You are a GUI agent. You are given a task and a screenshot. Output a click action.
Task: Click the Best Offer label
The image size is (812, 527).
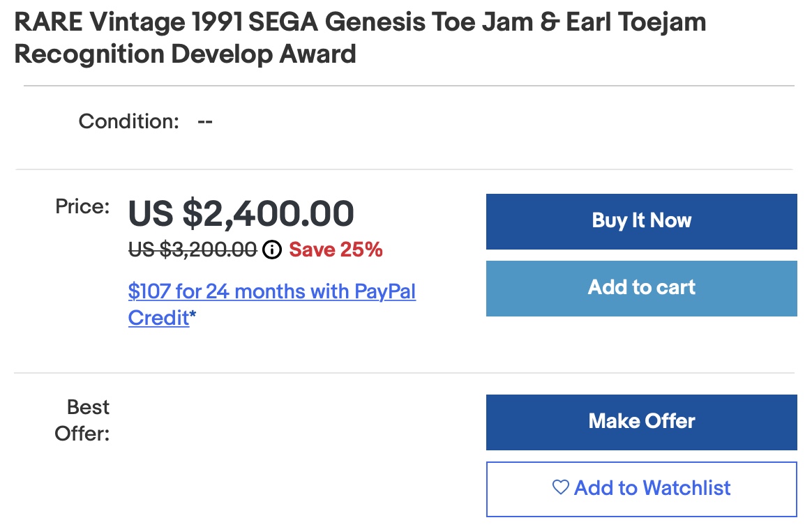(82, 420)
